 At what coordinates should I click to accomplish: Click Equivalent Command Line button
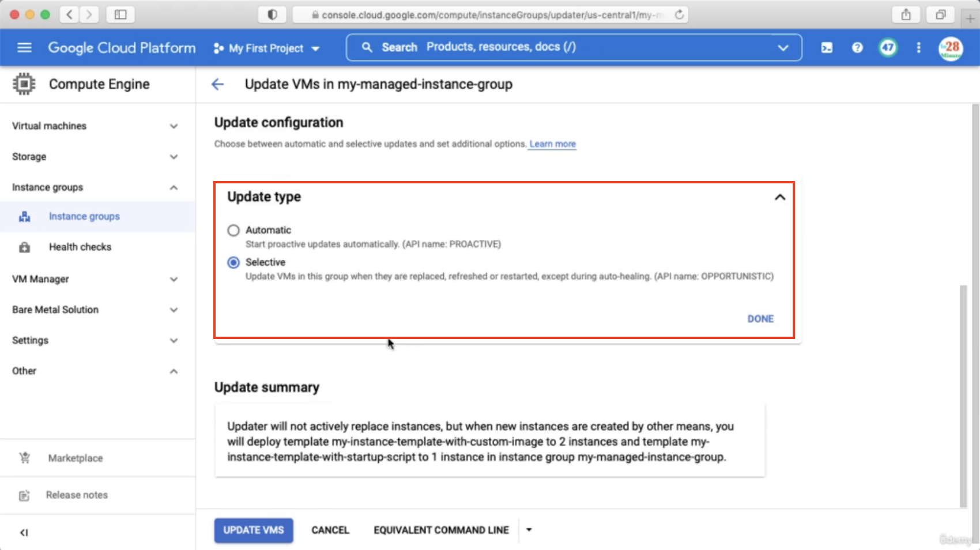(x=441, y=530)
